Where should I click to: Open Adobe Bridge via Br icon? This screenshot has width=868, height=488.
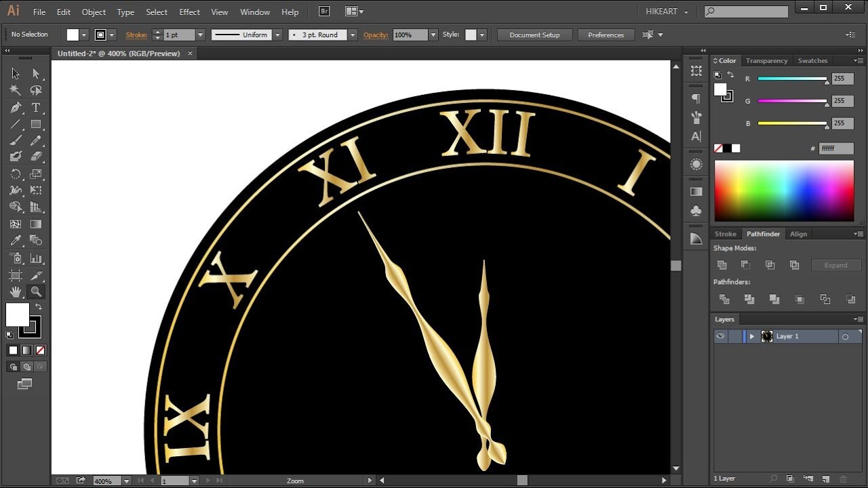[x=323, y=12]
